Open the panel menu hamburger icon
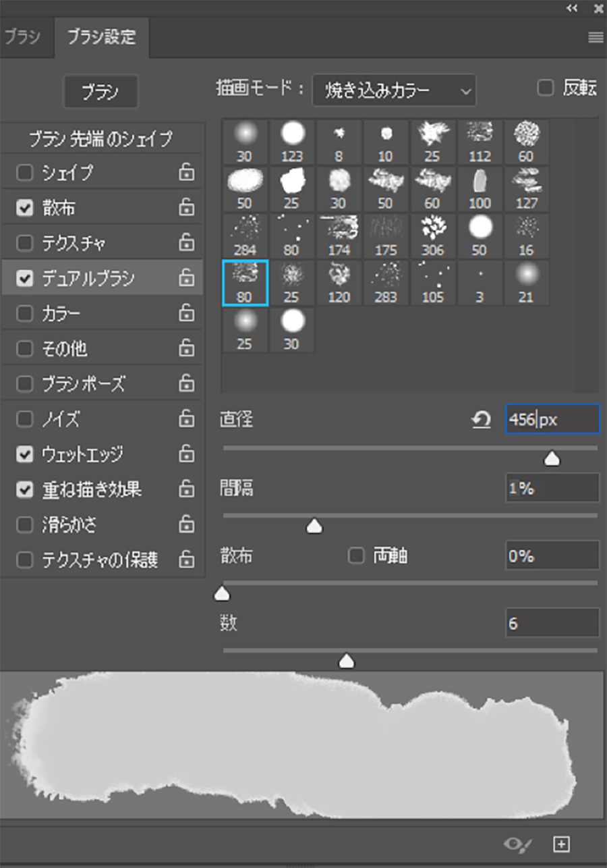Viewport: 607px width, 868px height. [596, 38]
